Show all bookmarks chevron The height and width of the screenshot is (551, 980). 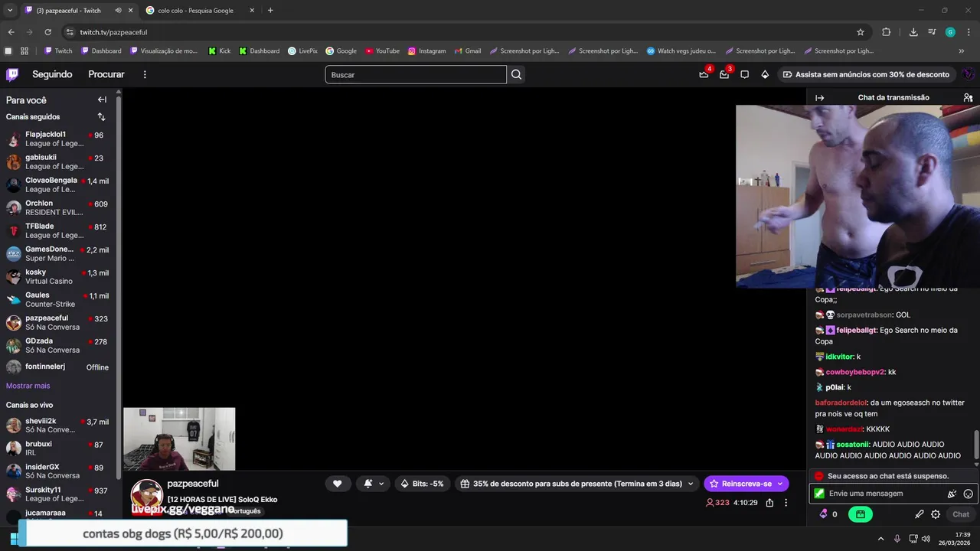coord(962,51)
